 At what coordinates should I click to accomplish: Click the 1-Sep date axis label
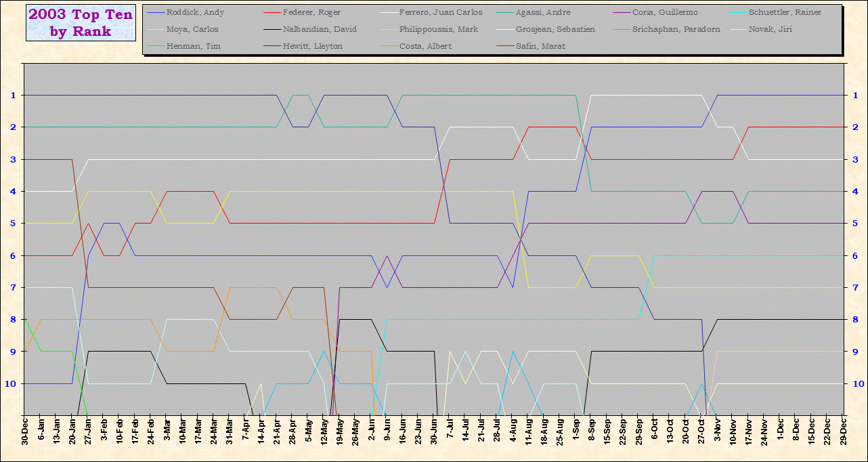pyautogui.click(x=576, y=431)
